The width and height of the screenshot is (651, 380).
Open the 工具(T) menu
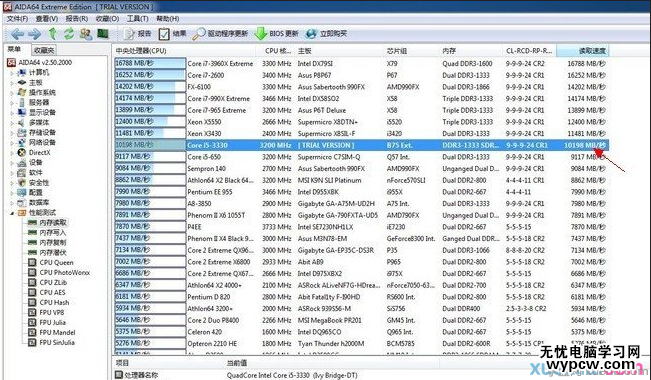click(137, 19)
